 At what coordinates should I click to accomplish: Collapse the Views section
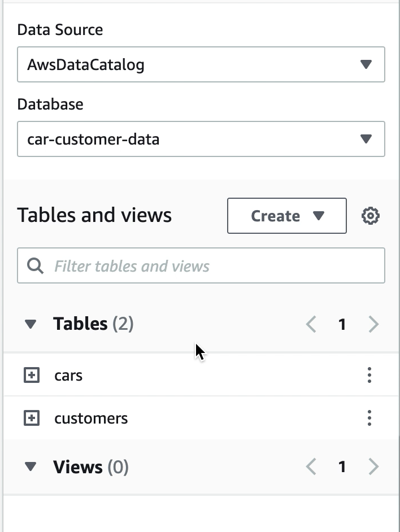[x=31, y=467]
